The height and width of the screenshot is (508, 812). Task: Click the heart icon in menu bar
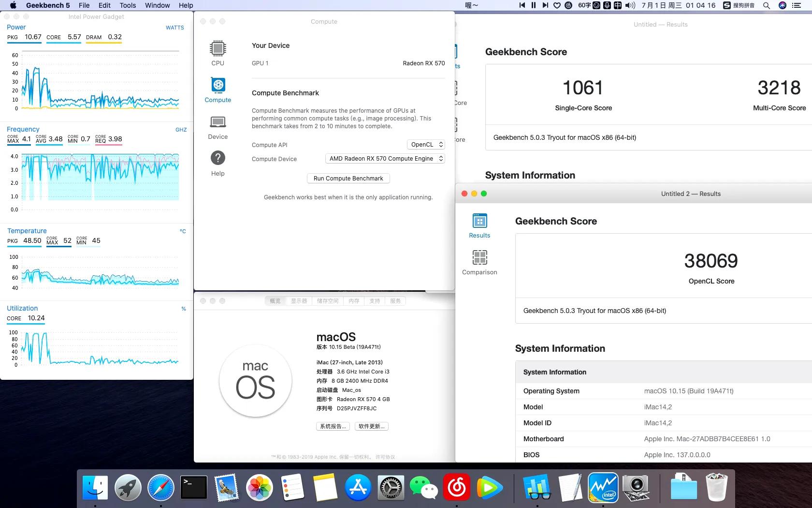pos(557,5)
